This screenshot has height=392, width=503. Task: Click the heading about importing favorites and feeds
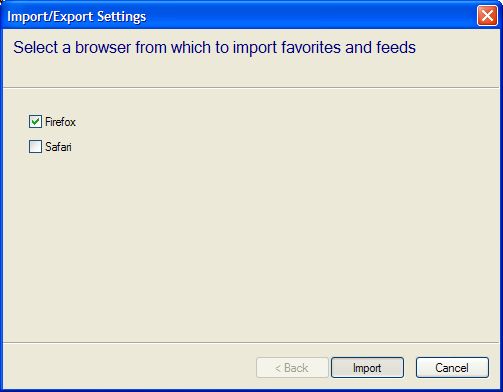pos(214,47)
